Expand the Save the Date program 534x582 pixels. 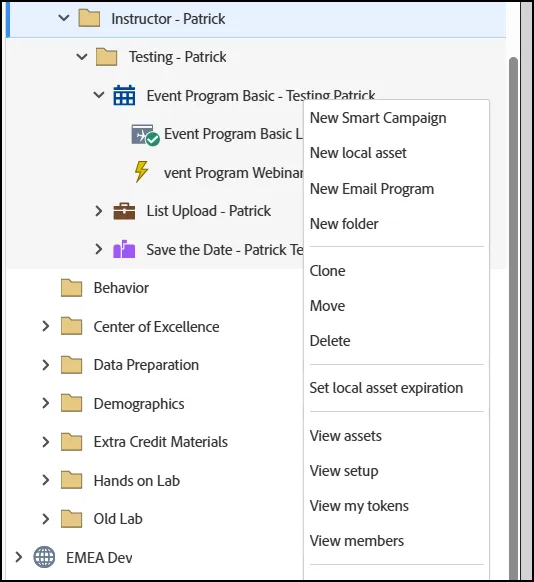(x=99, y=249)
